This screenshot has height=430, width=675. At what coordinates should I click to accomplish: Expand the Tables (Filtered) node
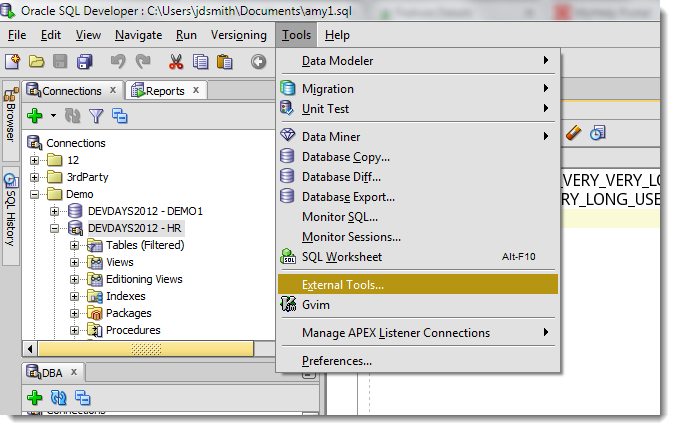coord(74,245)
